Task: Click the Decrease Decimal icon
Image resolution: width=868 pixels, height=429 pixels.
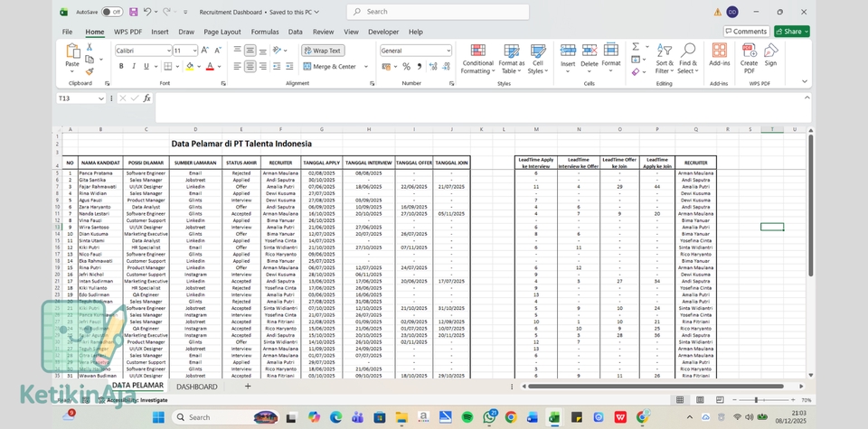Action: tap(445, 66)
